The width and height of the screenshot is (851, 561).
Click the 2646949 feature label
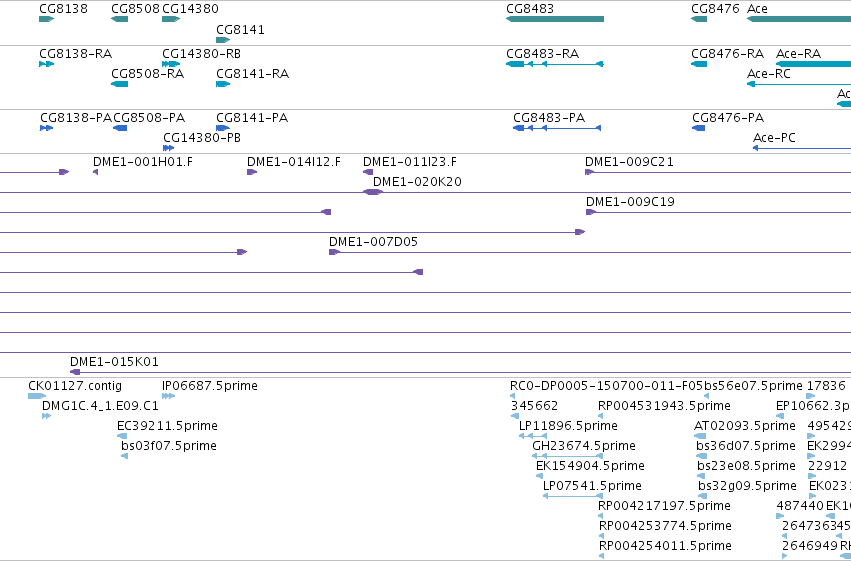tap(810, 546)
